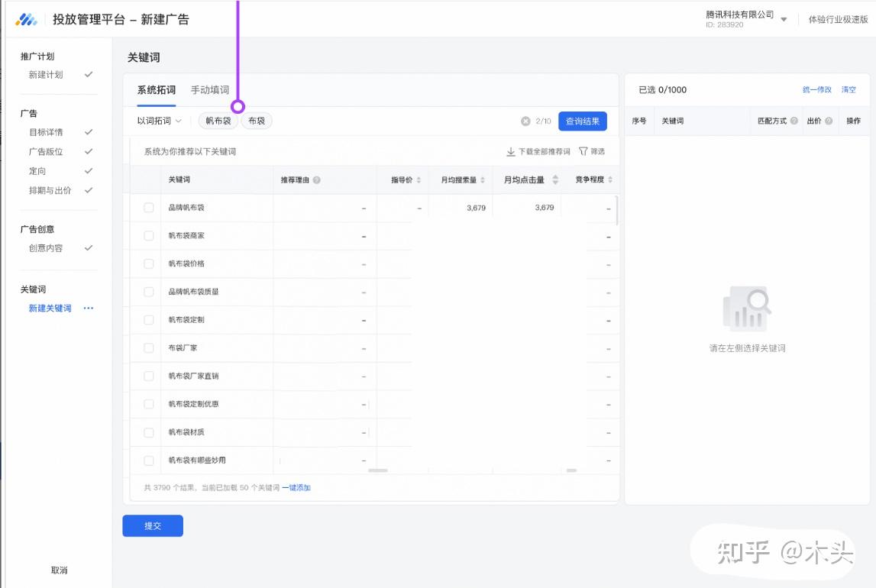Click the help icon beside 出价
Viewport: 876px width, 588px height.
pos(829,121)
